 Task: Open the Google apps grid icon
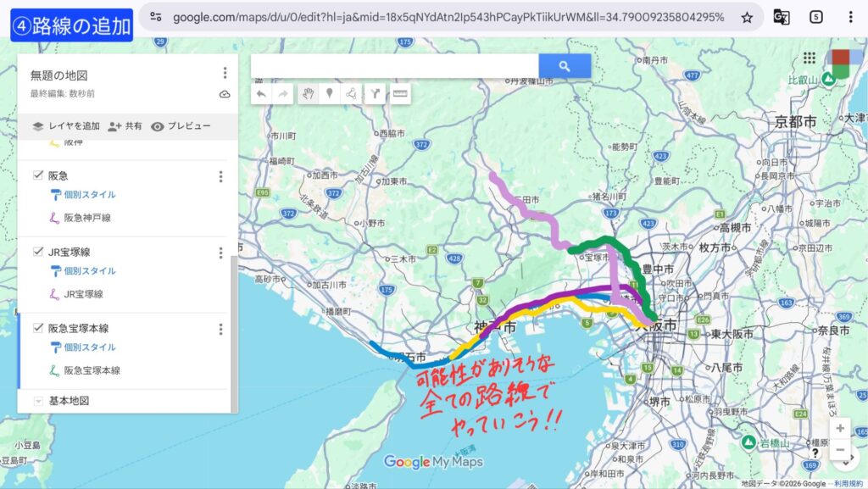coord(809,58)
